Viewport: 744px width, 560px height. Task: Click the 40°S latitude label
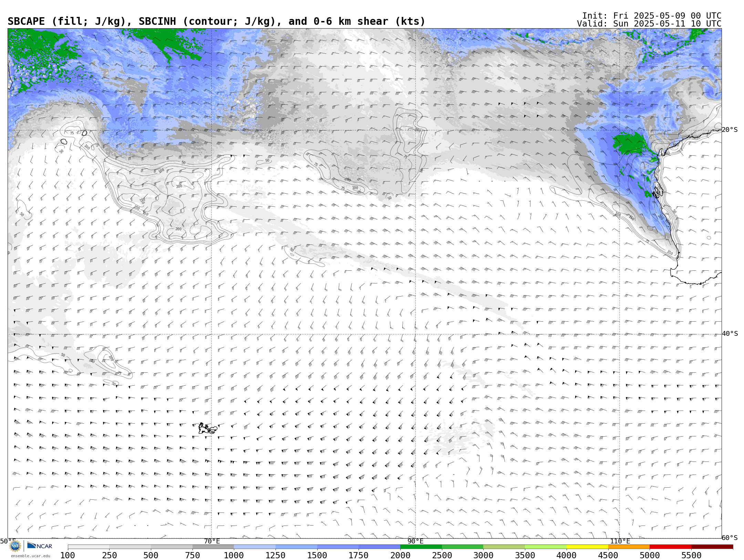(x=730, y=334)
